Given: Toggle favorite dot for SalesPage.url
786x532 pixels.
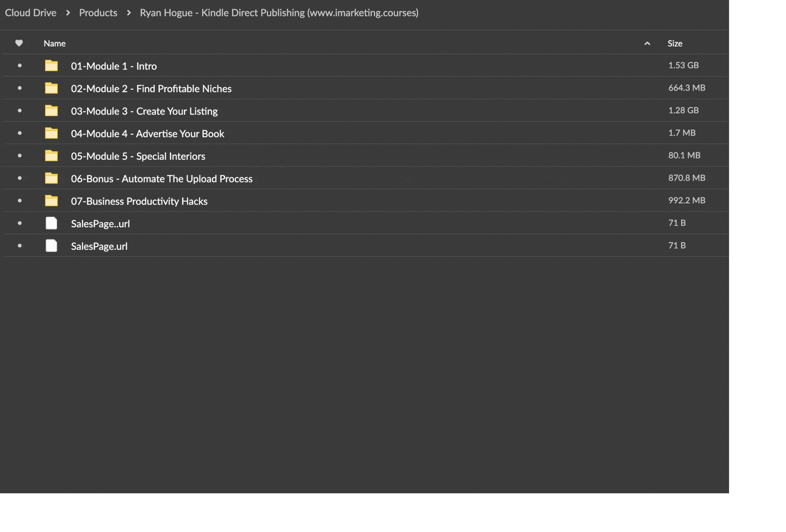Looking at the screenshot, I should click(20, 246).
